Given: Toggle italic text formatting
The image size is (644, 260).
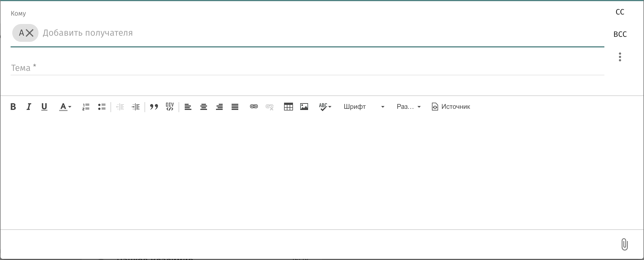Looking at the screenshot, I should coord(28,107).
